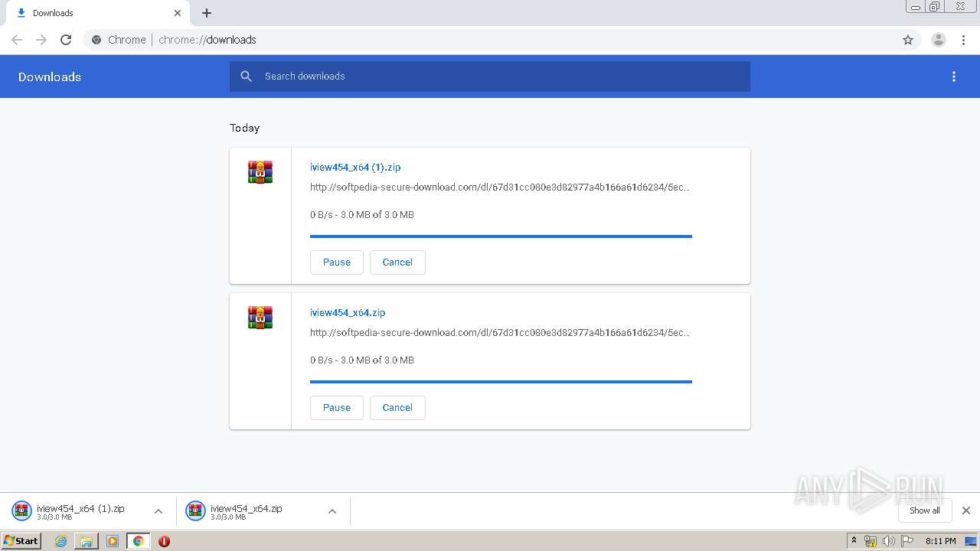Viewport: 980px width, 551px height.
Task: Close the download shelf bar
Action: 966,510
